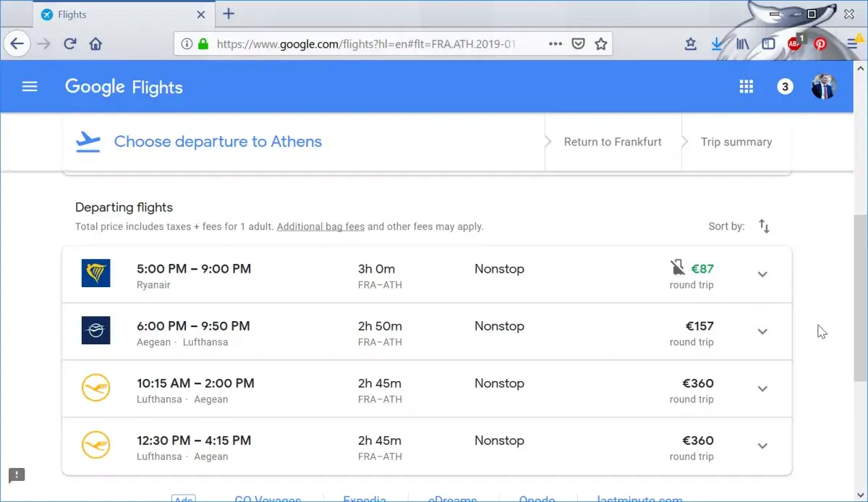868x502 pixels.
Task: Click the Sort by label
Action: pyautogui.click(x=726, y=226)
